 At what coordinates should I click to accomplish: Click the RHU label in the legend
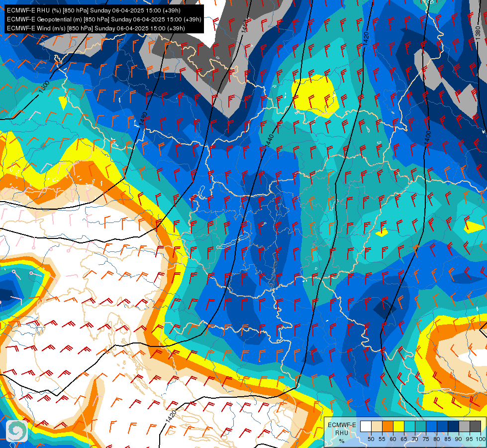tap(342, 433)
